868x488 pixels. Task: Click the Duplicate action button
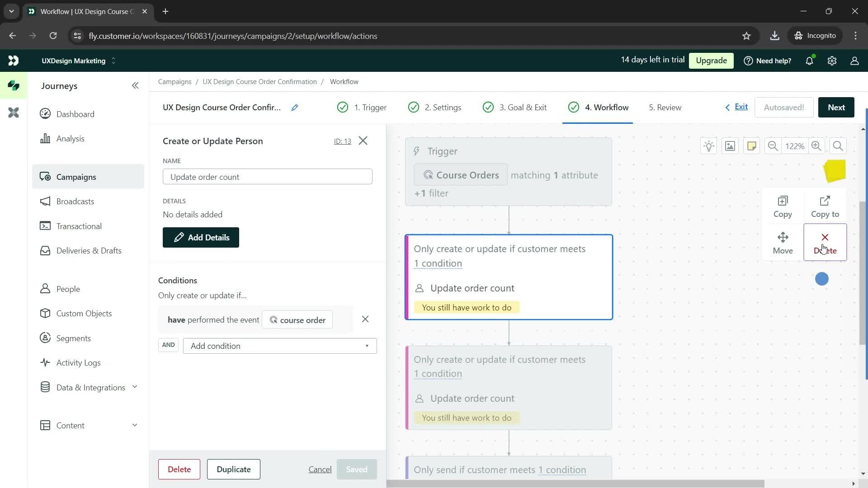tap(233, 469)
